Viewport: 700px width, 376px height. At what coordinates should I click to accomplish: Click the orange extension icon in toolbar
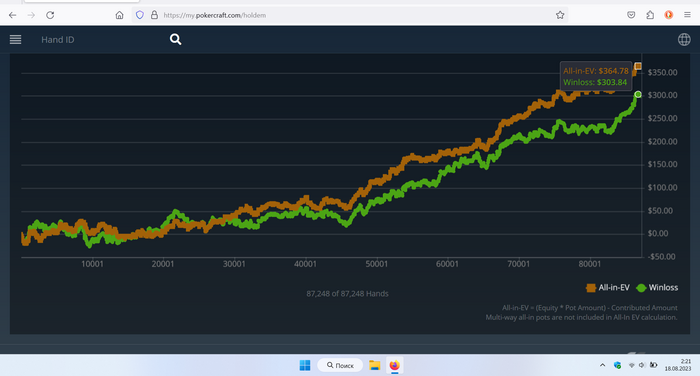pos(668,15)
